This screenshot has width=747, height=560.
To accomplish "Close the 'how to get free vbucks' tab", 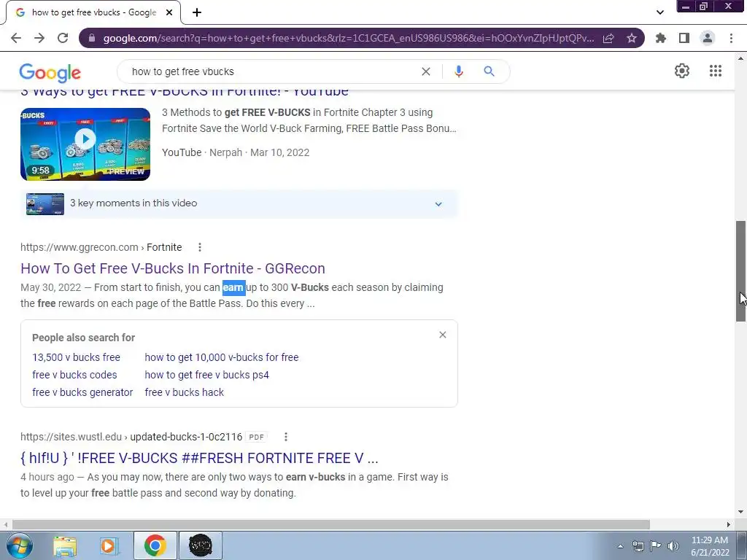I will coord(169,12).
